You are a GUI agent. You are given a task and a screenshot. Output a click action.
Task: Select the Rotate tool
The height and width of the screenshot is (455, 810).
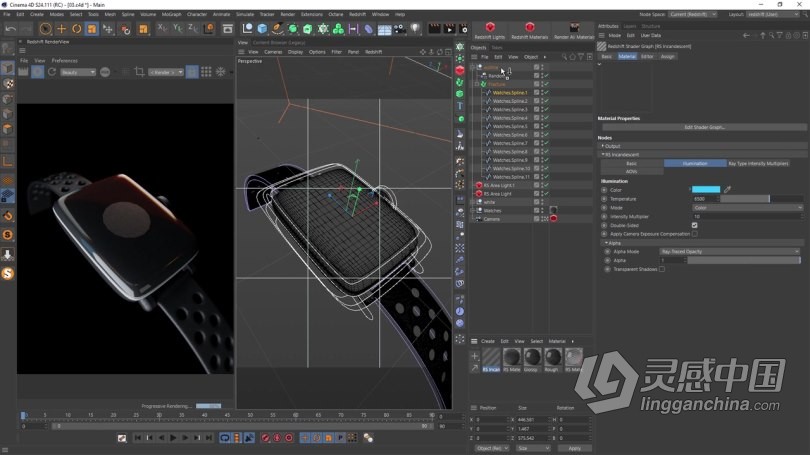point(76,29)
